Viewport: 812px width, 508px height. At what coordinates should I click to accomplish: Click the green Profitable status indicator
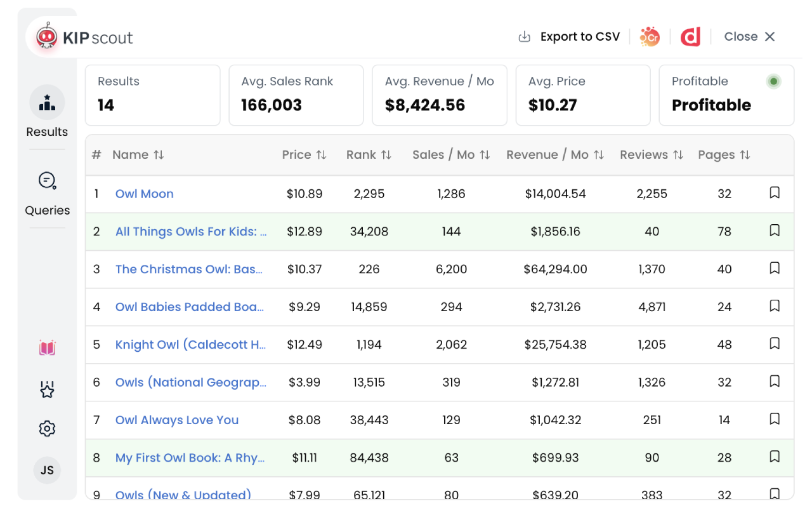(x=773, y=81)
